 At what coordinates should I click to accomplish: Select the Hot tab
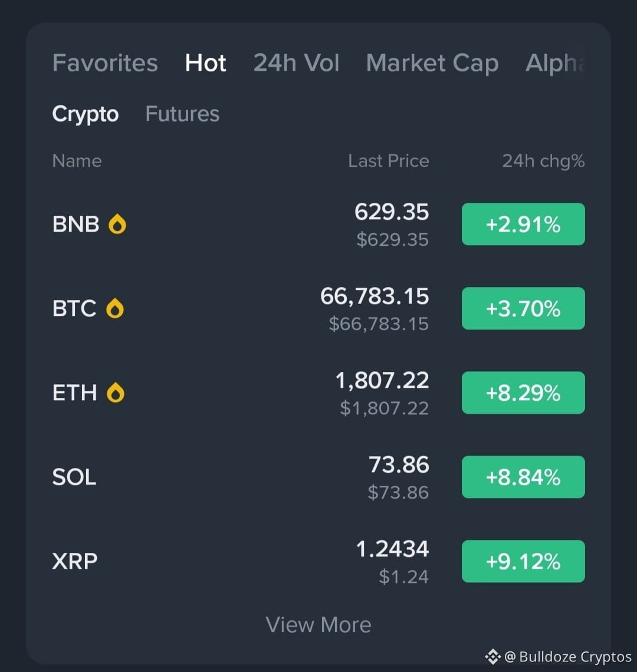(x=205, y=63)
